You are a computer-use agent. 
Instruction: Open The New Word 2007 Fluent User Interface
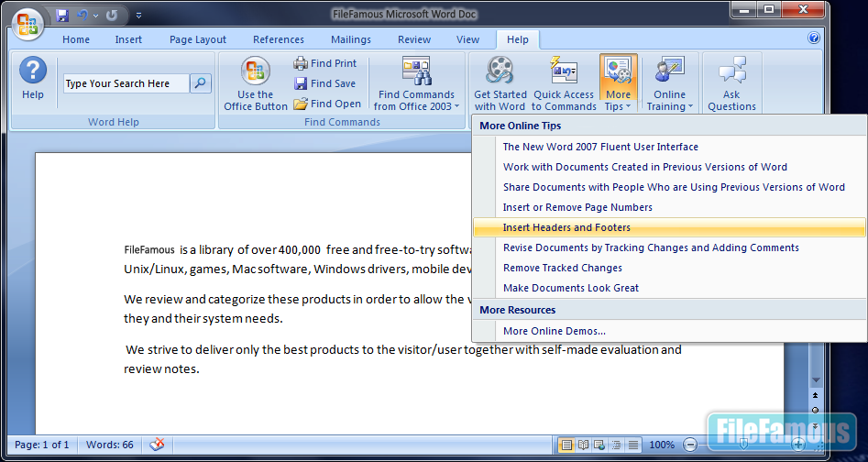[669, 147]
